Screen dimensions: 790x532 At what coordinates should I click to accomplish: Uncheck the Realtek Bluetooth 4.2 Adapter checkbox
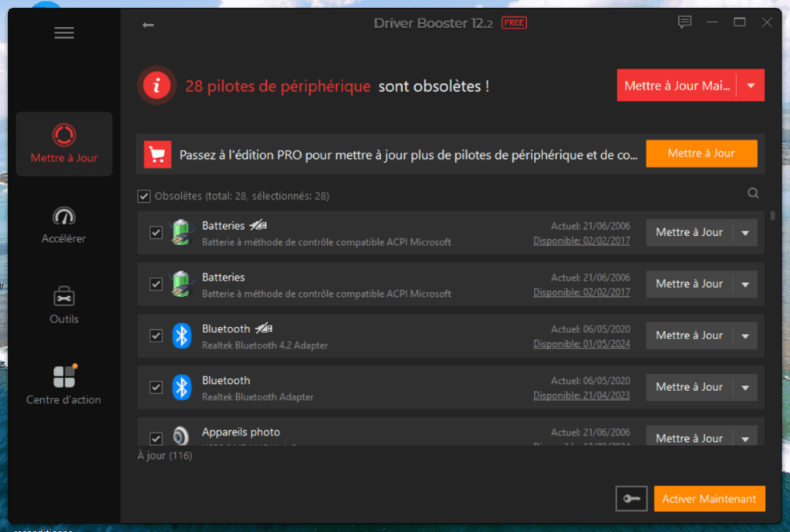point(156,335)
